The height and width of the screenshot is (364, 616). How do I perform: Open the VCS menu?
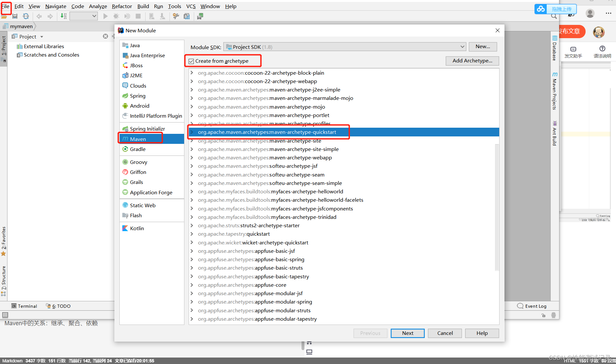[x=191, y=6]
